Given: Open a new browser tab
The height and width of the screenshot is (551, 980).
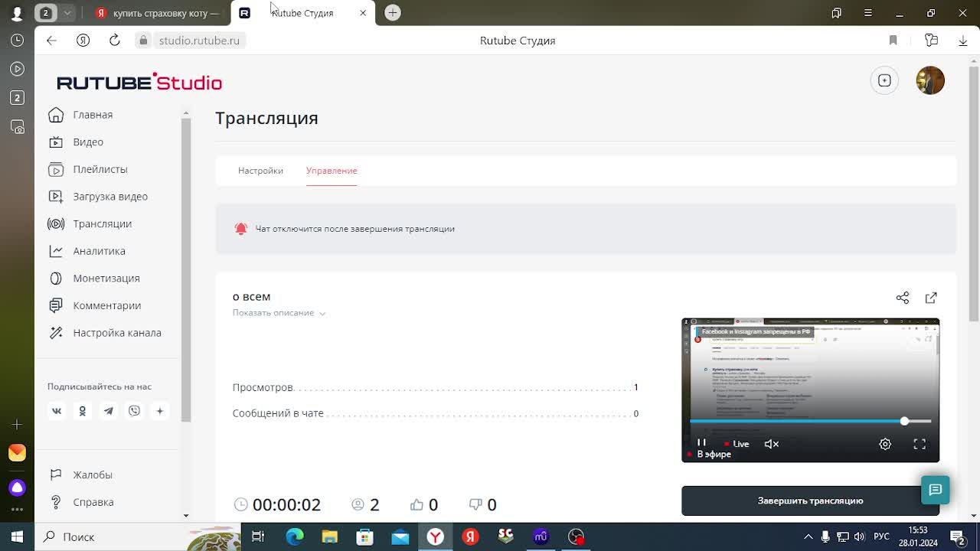Looking at the screenshot, I should coord(393,12).
